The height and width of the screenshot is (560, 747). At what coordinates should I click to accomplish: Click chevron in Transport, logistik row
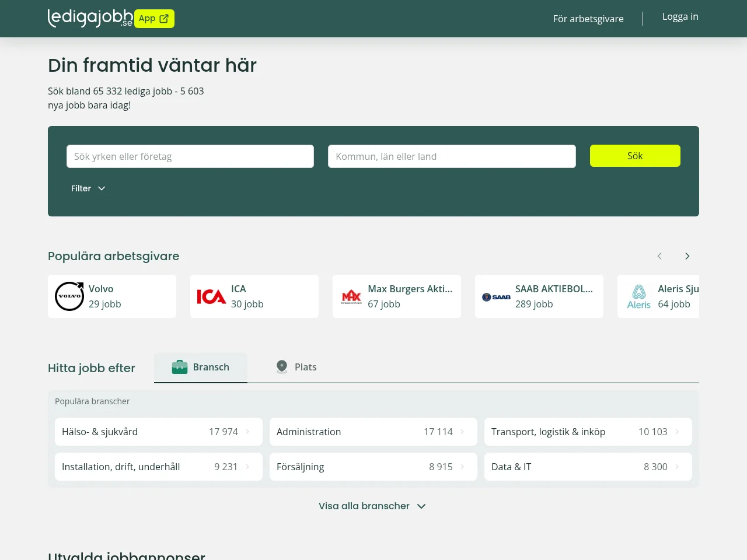pos(677,432)
